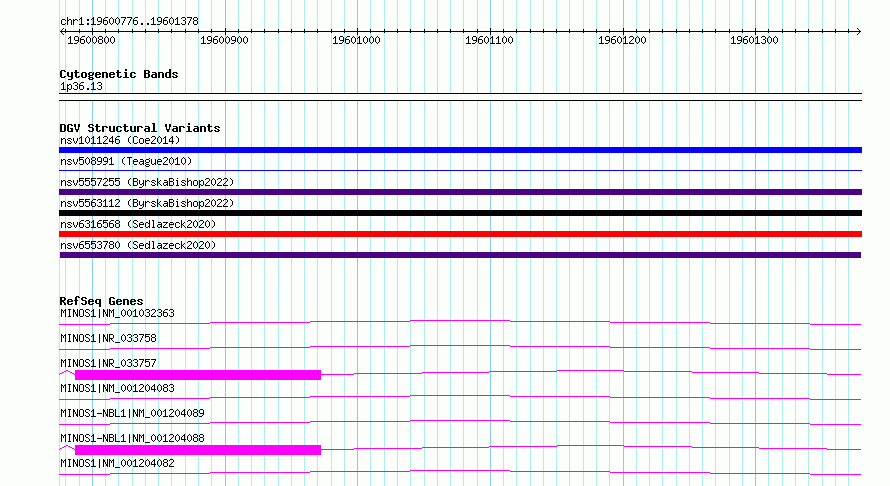Click the MINOS1|NM_001032363 transcript label
Viewport: 890px width, 486px height.
tap(117, 313)
